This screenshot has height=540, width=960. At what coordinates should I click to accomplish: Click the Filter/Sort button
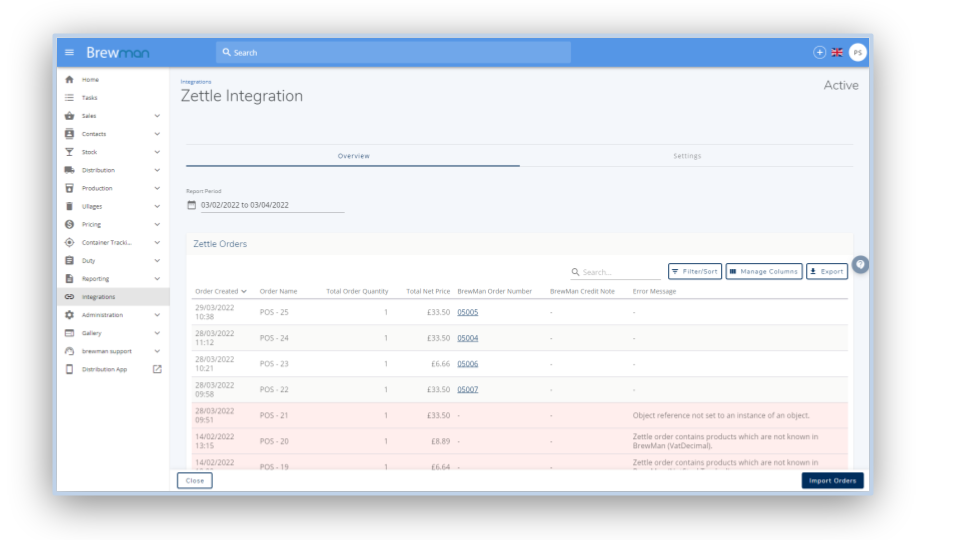coord(695,271)
